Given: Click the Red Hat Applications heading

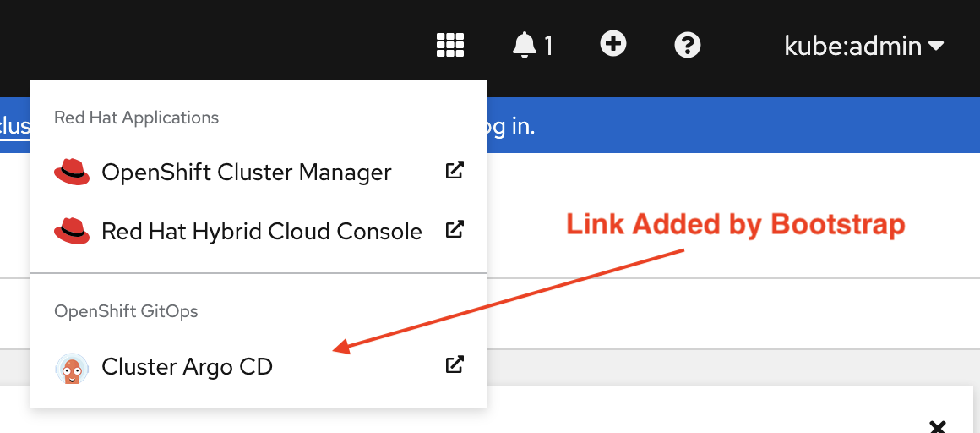Looking at the screenshot, I should click(136, 118).
